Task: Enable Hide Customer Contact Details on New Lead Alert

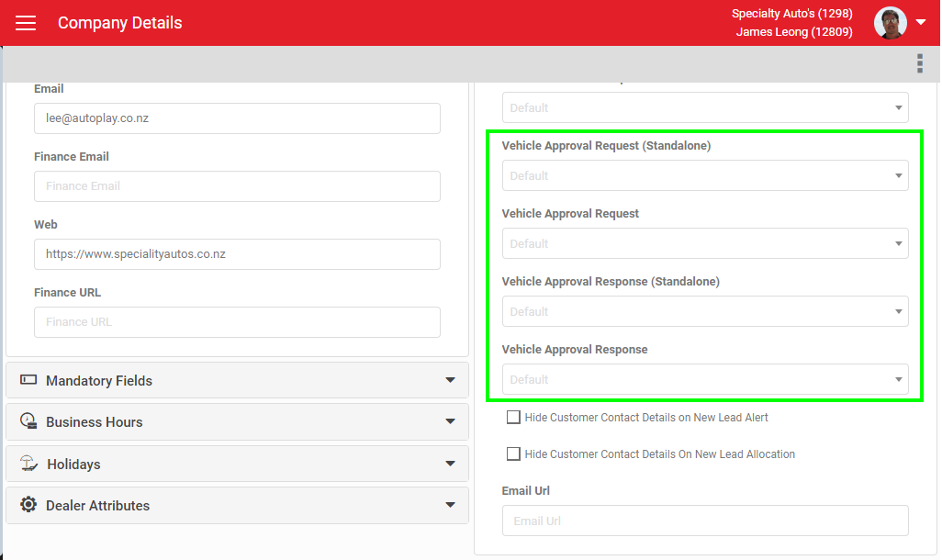Action: 514,418
